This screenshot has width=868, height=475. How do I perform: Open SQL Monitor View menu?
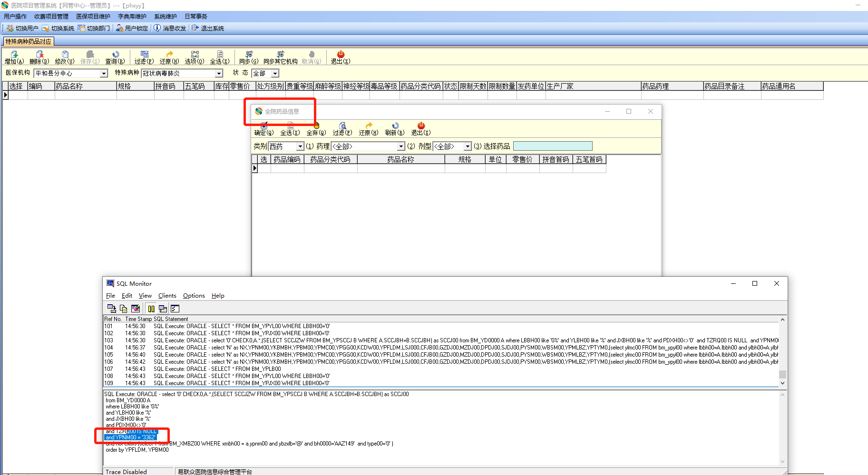click(145, 296)
